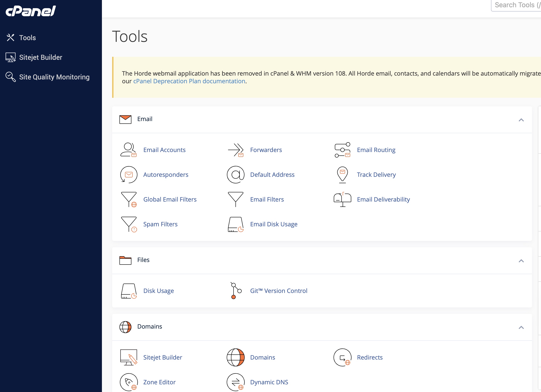The width and height of the screenshot is (541, 392).
Task: Click the cPanel logo
Action: [31, 11]
